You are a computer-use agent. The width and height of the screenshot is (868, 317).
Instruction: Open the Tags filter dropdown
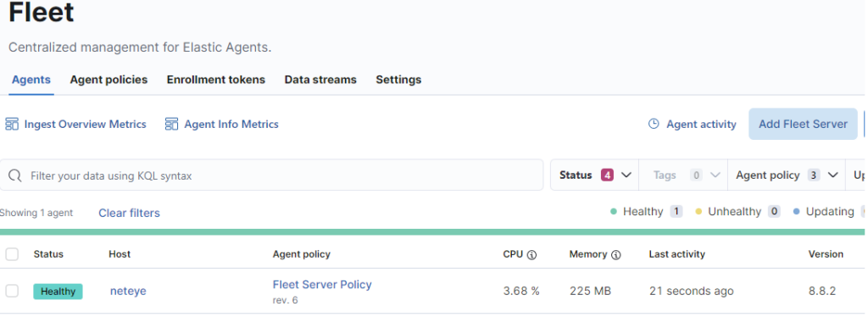[683, 175]
